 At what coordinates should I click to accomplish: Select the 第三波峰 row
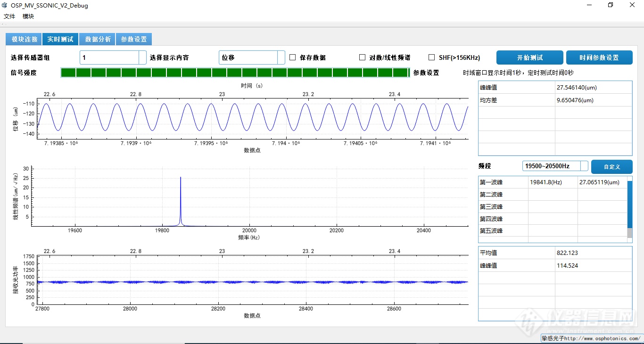pyautogui.click(x=553, y=207)
